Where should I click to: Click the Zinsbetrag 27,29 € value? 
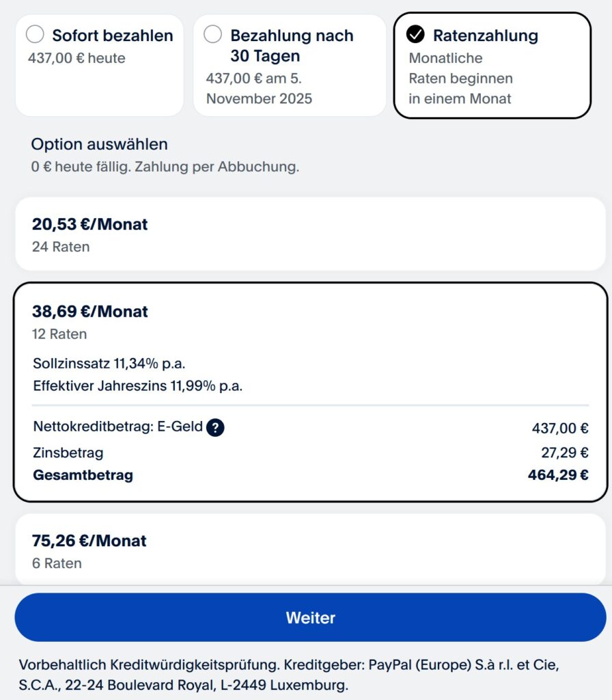tap(564, 453)
